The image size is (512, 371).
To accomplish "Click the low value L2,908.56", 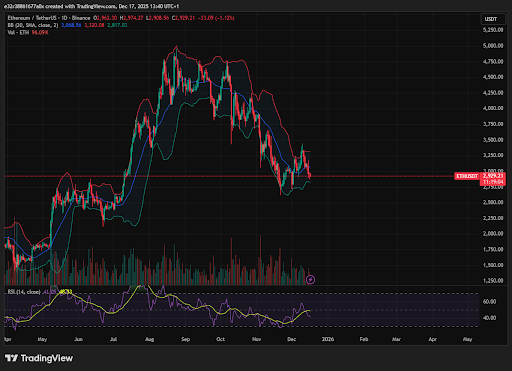I will [157, 18].
